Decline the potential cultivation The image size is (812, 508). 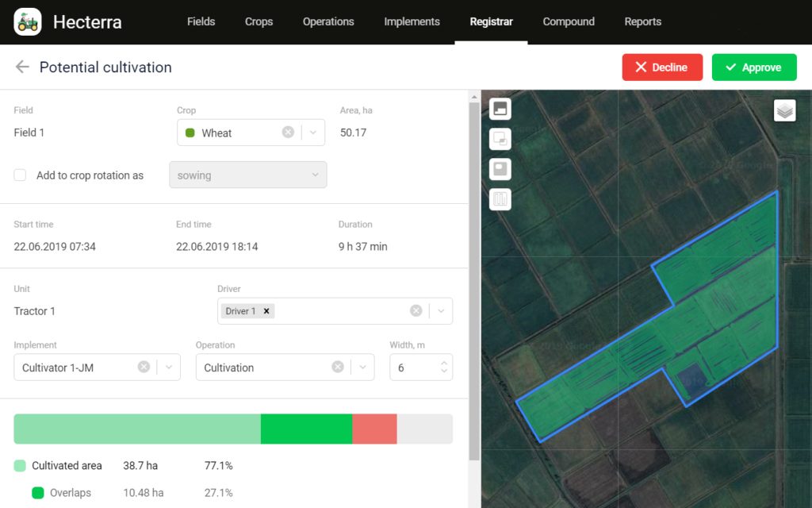(662, 67)
